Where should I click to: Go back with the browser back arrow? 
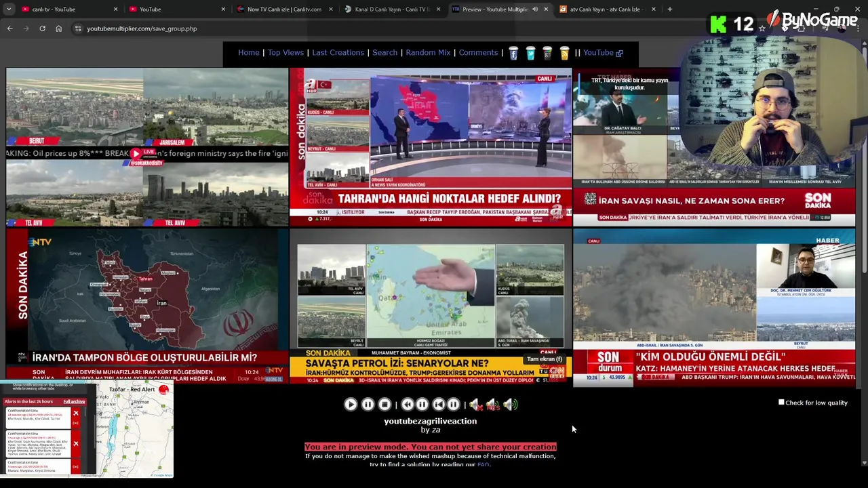(9, 28)
